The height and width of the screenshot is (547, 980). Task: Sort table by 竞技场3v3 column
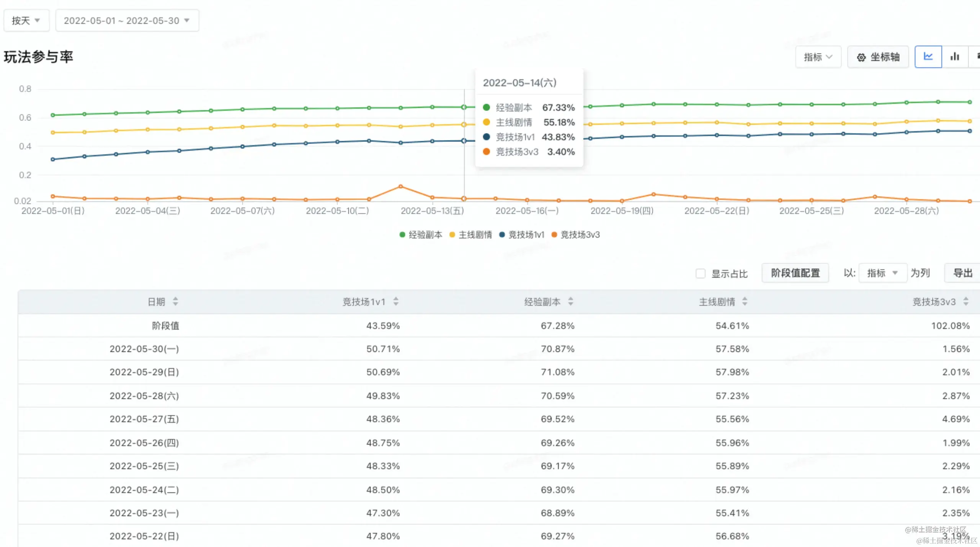[966, 301]
